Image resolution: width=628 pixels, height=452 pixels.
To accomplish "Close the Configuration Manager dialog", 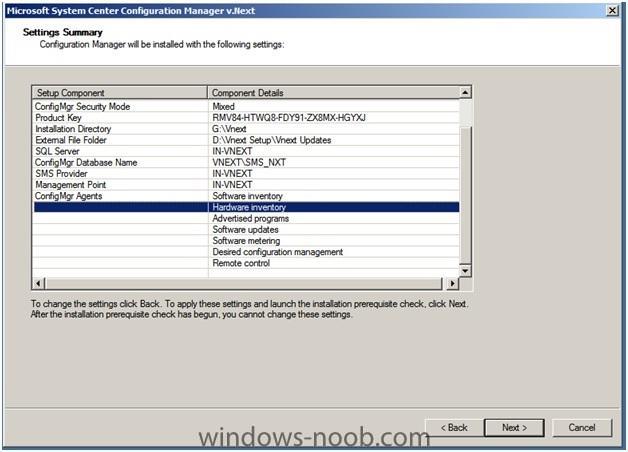I will coord(612,10).
